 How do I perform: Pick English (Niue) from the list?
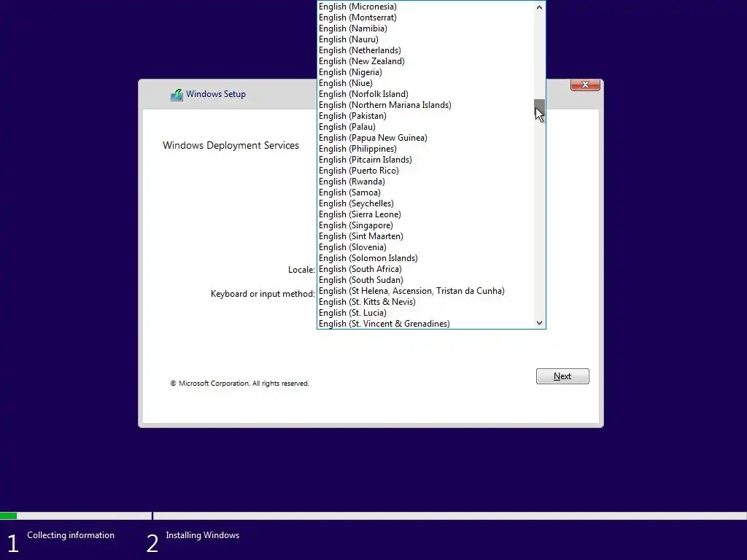[425, 83]
